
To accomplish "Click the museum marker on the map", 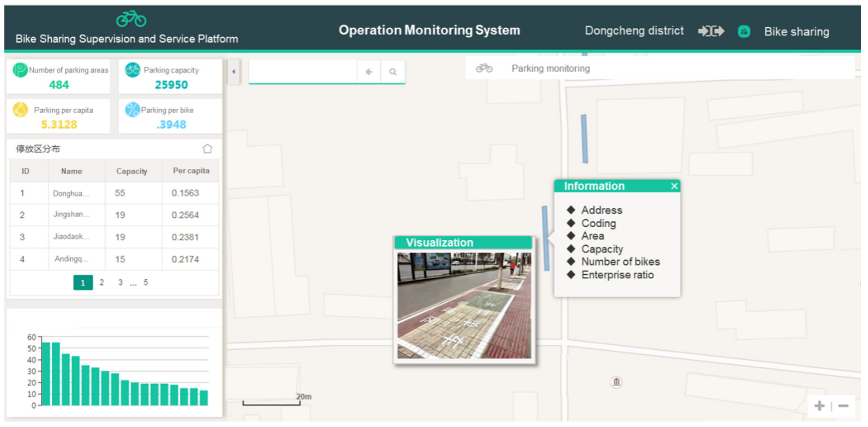I will (616, 382).
